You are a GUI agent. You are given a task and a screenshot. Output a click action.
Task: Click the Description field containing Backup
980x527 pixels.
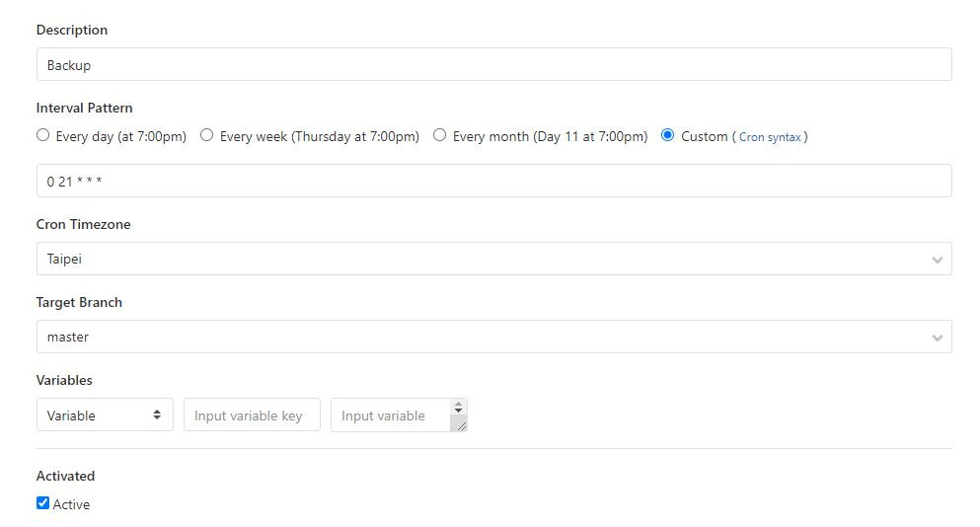pos(493,64)
